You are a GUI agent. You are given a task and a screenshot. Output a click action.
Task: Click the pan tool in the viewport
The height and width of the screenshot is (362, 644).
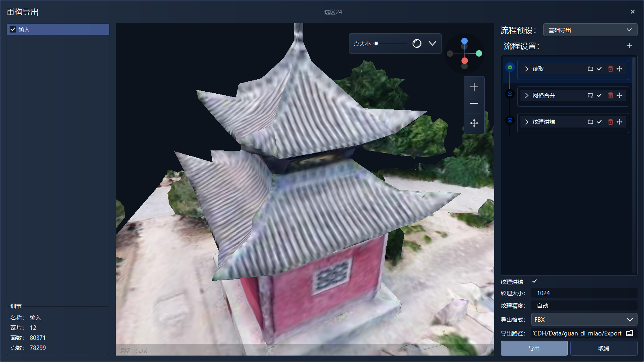[474, 123]
